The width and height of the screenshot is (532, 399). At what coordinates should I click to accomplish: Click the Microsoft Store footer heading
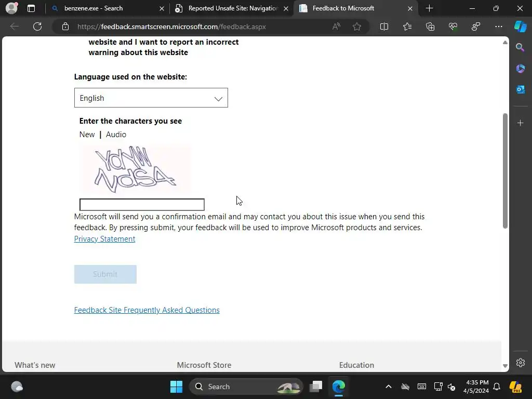[x=204, y=365]
